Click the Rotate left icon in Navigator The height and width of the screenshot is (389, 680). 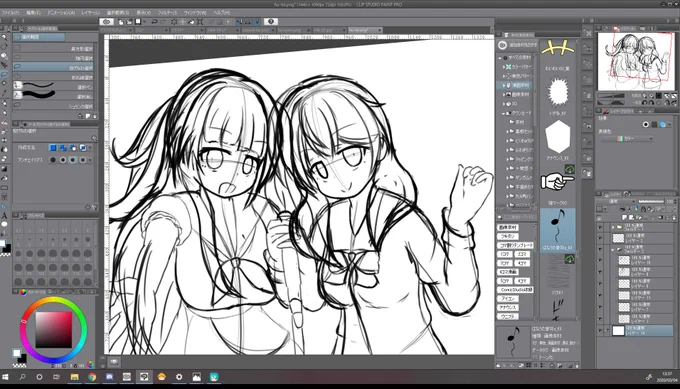coord(644,103)
